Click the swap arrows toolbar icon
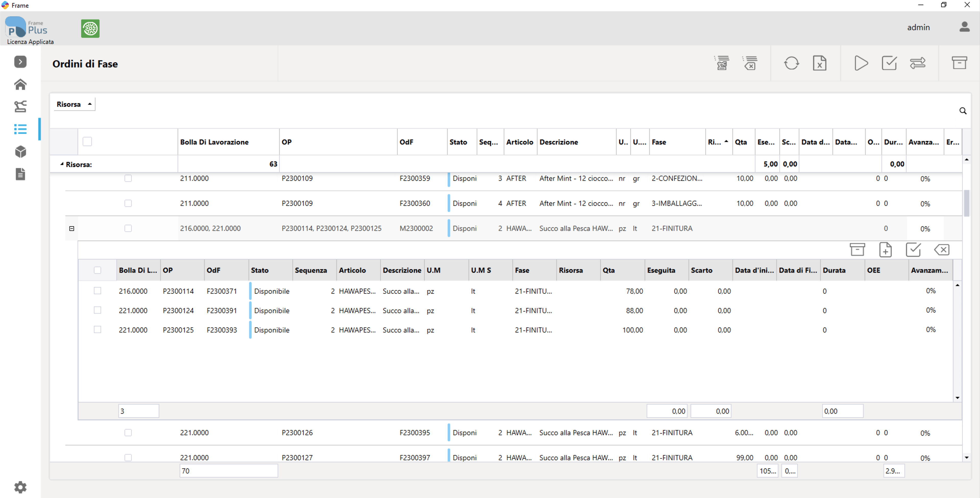 [917, 63]
